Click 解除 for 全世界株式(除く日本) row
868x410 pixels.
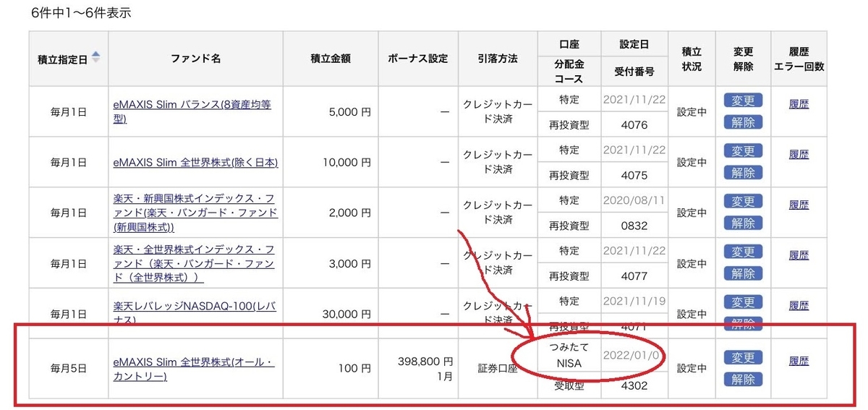[743, 173]
